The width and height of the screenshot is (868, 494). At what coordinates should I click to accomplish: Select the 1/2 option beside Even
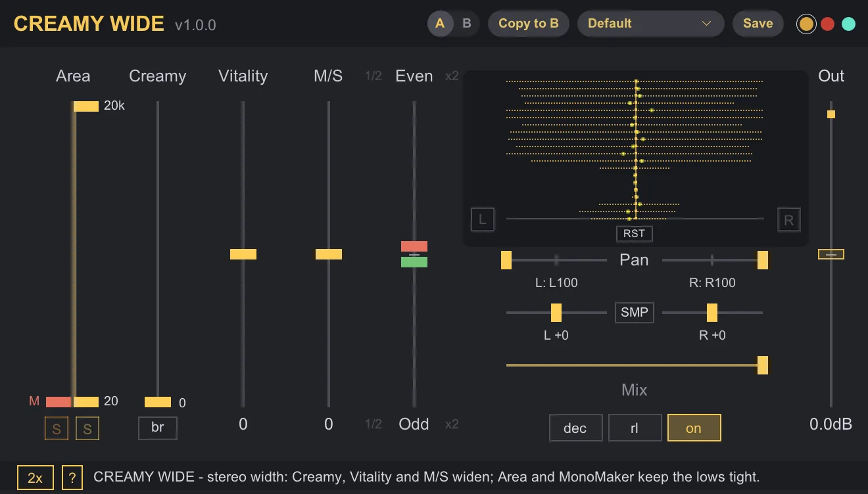point(374,76)
